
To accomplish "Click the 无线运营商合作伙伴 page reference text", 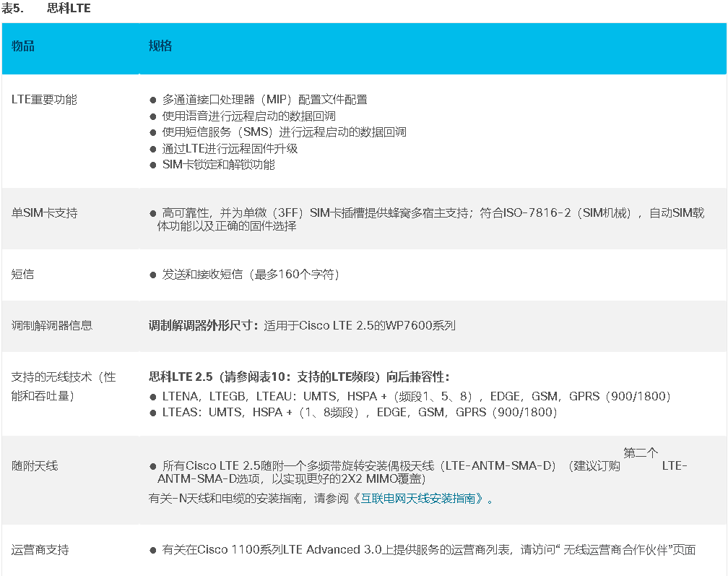I will pyautogui.click(x=615, y=549).
